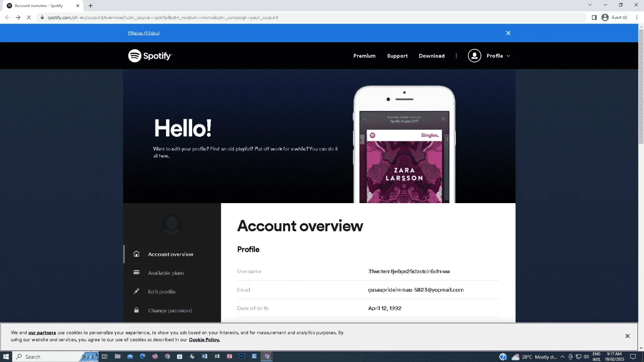Click the browser forward arrow
644x362 pixels.
19,18
